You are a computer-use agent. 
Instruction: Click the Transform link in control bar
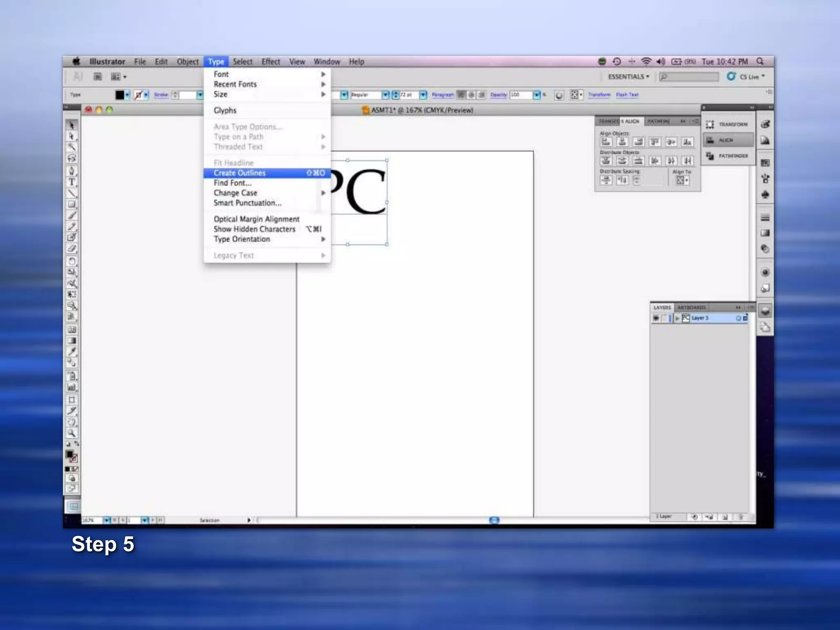click(599, 95)
